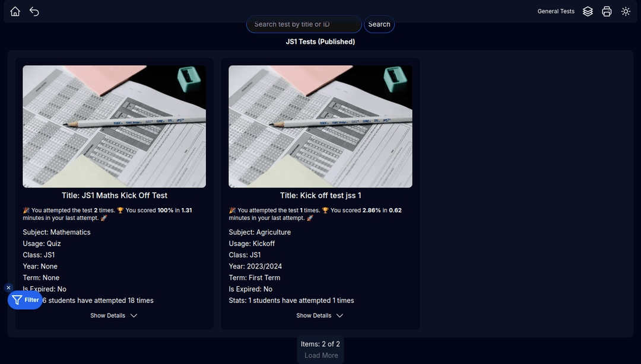Screen dimensions: 641x364
Task: Click the title JS1 Maths Kick Off Test
Action: point(114,195)
